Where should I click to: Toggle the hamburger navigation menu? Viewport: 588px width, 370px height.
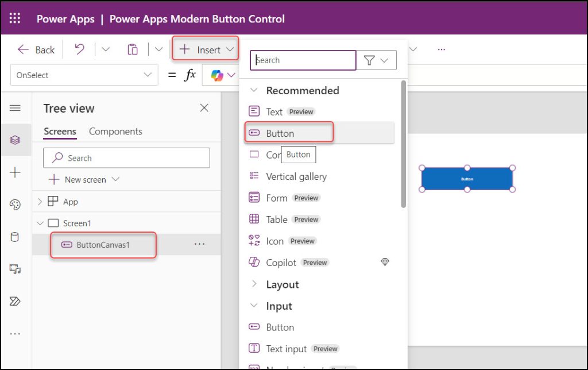tap(15, 108)
